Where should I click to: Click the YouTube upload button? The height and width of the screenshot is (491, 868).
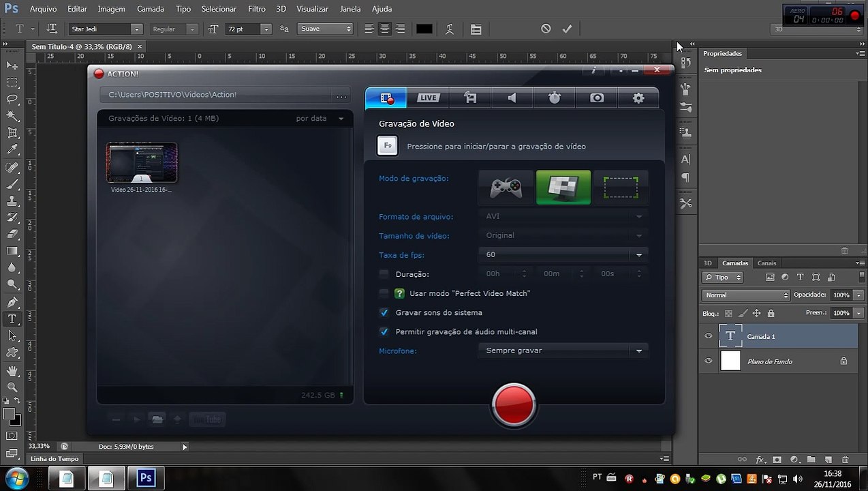coord(207,419)
